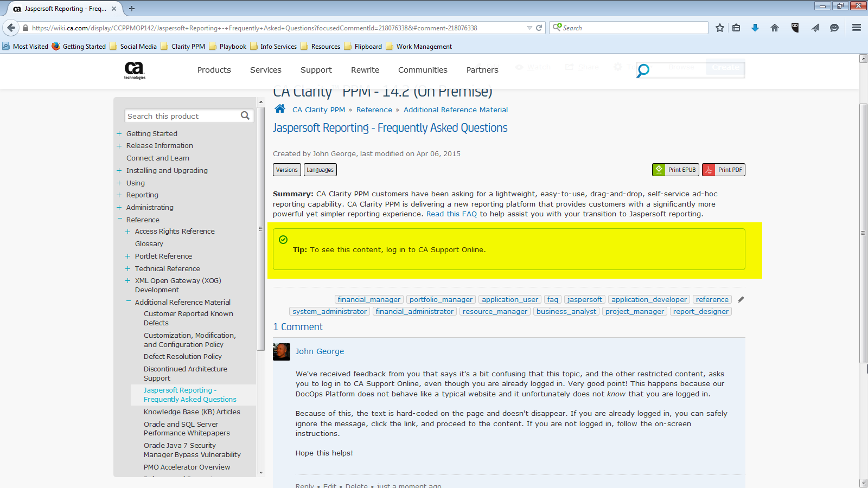The width and height of the screenshot is (868, 488).
Task: Collapse the Reference tree node
Action: (x=119, y=219)
